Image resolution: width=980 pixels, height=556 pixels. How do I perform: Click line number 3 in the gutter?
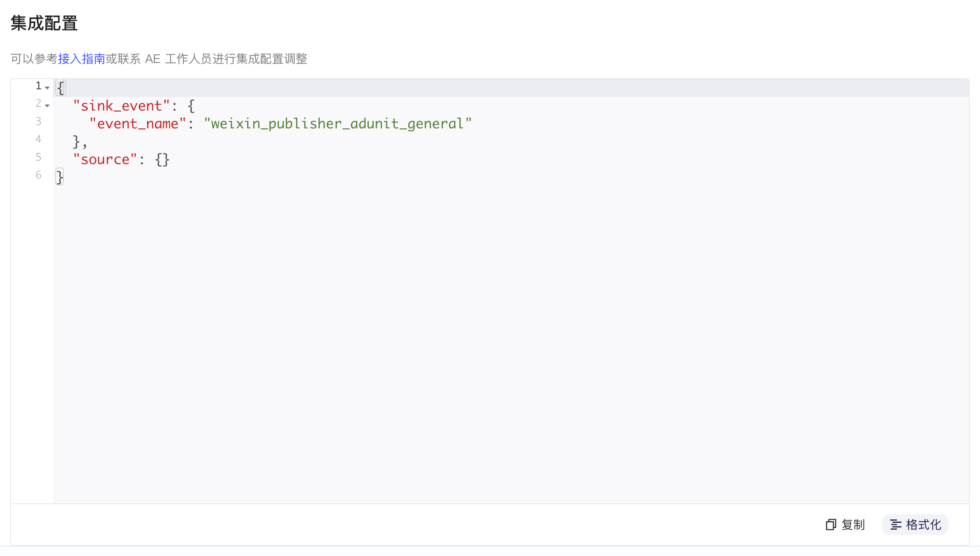[x=39, y=122]
